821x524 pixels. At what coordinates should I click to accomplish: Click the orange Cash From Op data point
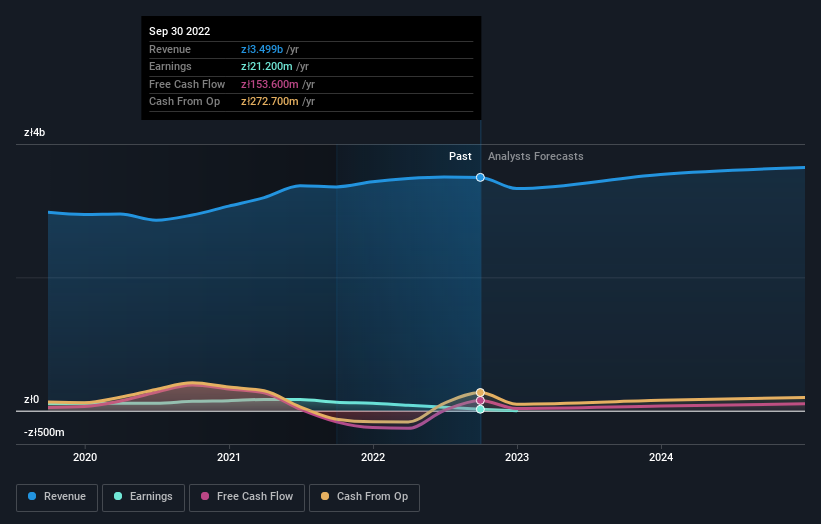tap(480, 393)
